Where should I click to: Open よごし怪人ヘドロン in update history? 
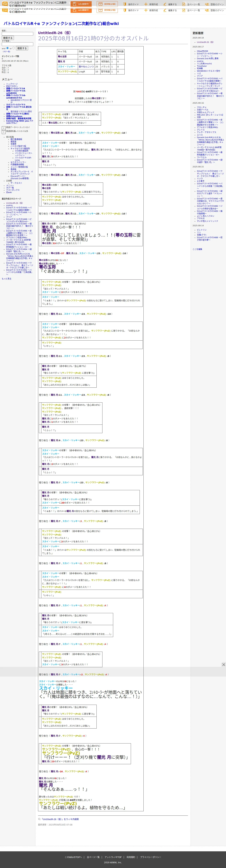(206, 216)
